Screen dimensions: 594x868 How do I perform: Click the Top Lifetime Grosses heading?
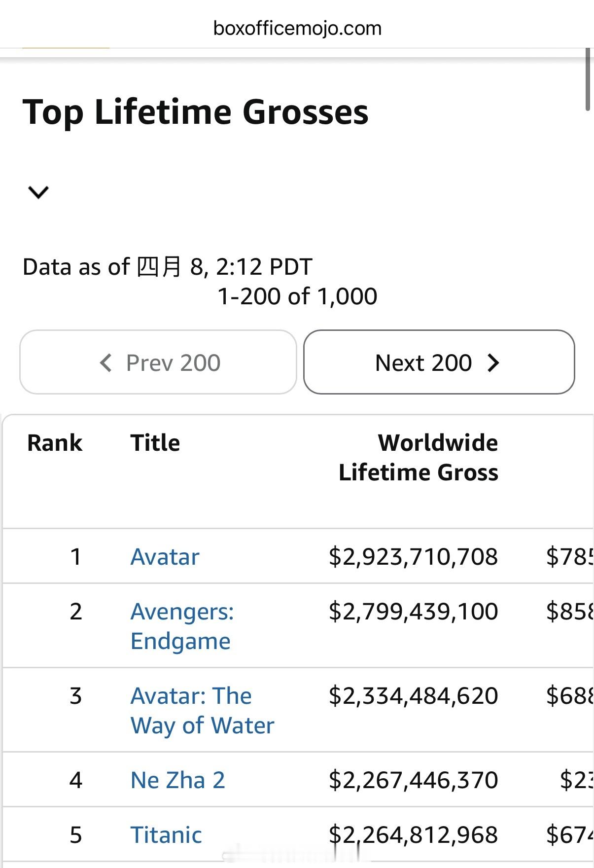[196, 112]
